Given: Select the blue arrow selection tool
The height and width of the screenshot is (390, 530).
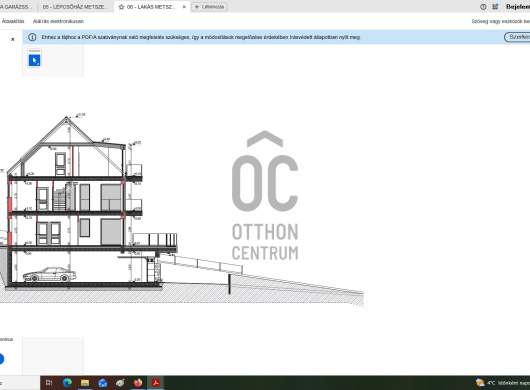Looking at the screenshot, I should click(x=34, y=60).
